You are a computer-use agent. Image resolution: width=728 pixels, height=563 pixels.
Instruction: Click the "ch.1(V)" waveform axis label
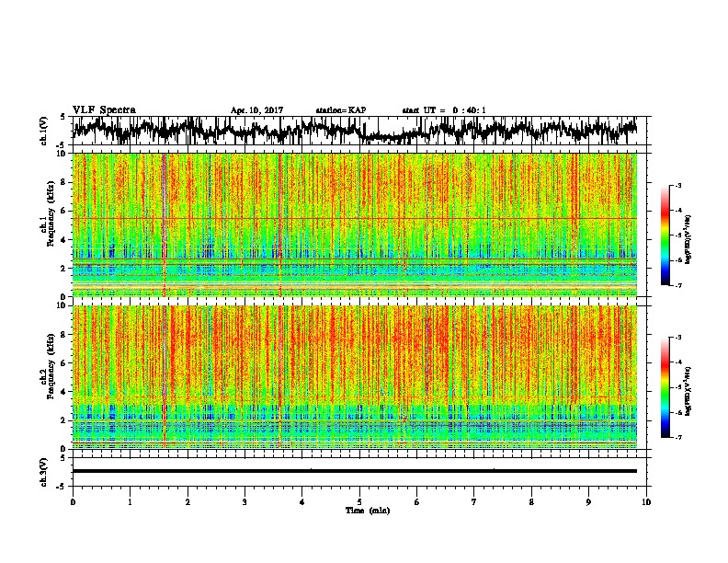tap(44, 131)
